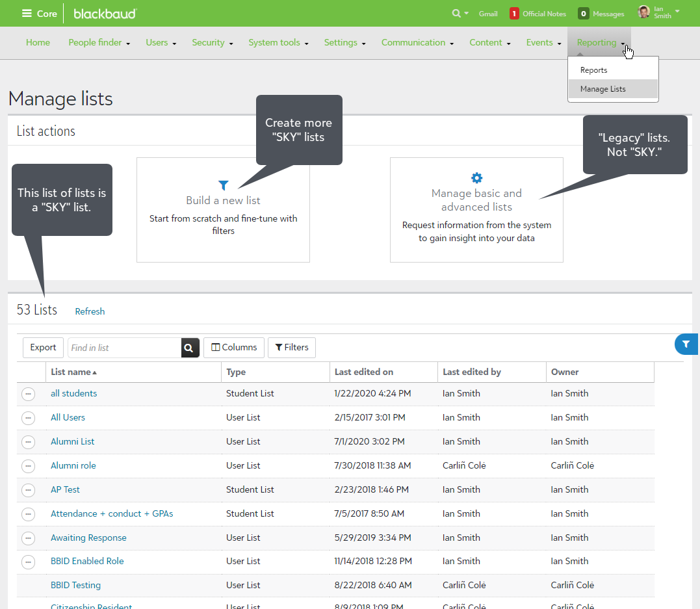
Task: Click 11/14/2018 12:28 PM date cell
Action: click(373, 561)
